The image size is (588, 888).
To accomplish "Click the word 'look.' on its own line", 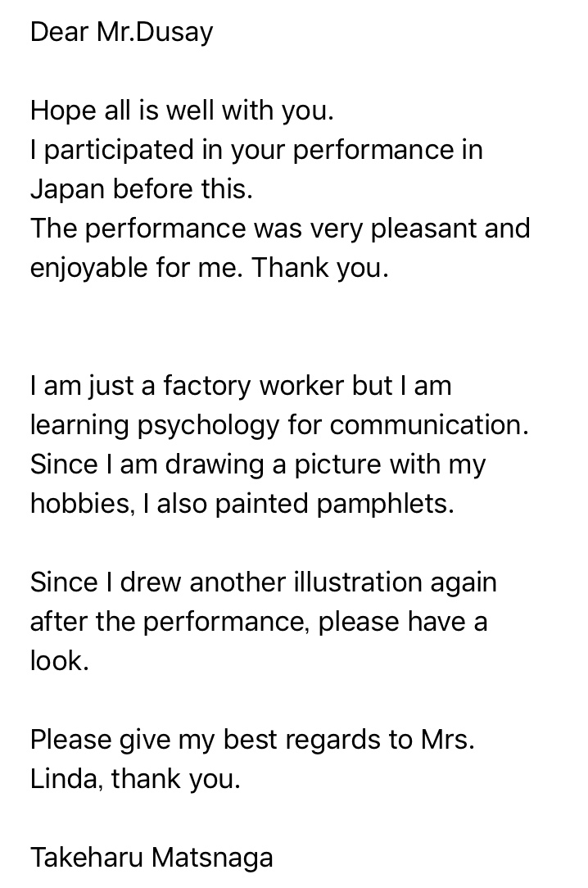I will click(60, 661).
